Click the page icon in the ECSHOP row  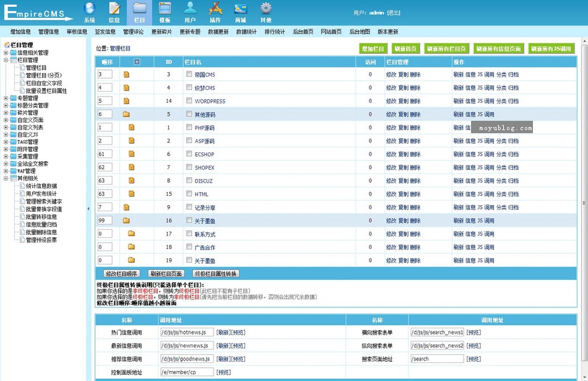(x=131, y=154)
